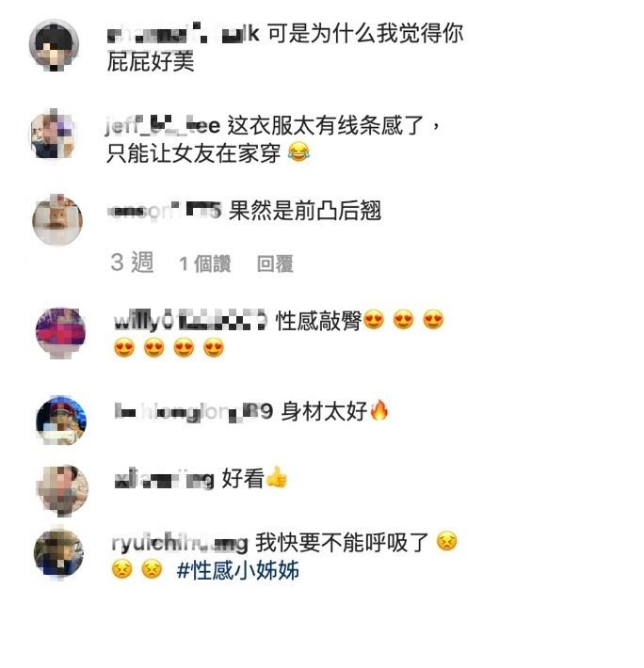Open the first commenter's black-haired avatar

(x=54, y=45)
